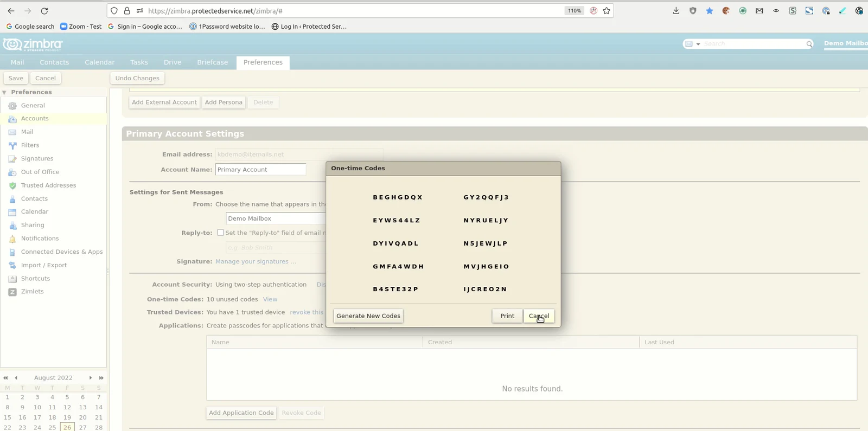Screen dimensions: 868x431
Task: Click the revoke trusted device link
Action: tap(307, 312)
